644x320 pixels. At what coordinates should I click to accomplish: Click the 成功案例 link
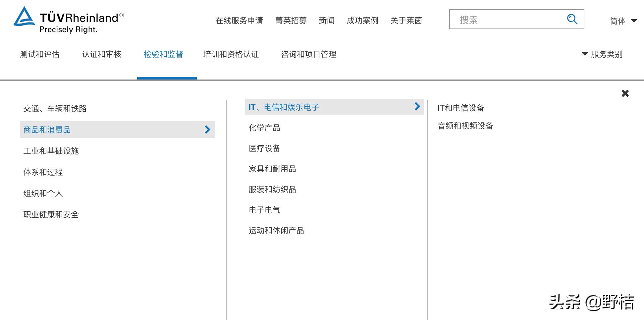tap(362, 21)
